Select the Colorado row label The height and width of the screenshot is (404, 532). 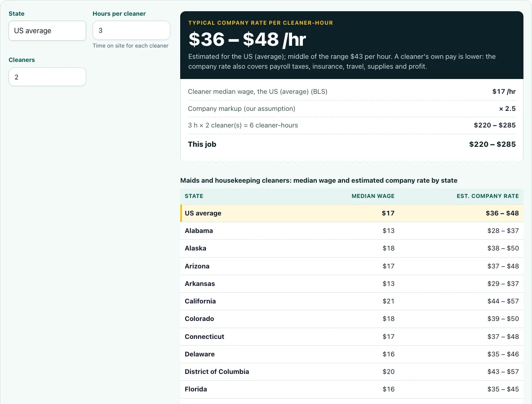(199, 319)
